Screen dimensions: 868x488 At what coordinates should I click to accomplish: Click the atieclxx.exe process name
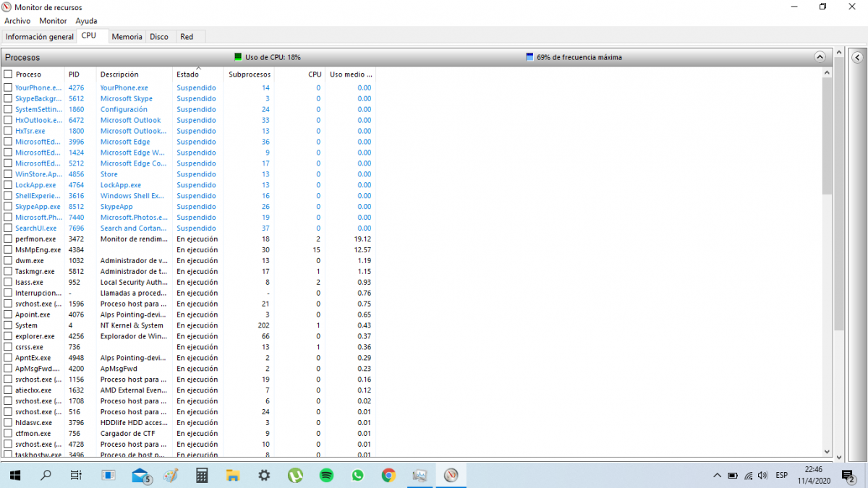click(x=33, y=390)
